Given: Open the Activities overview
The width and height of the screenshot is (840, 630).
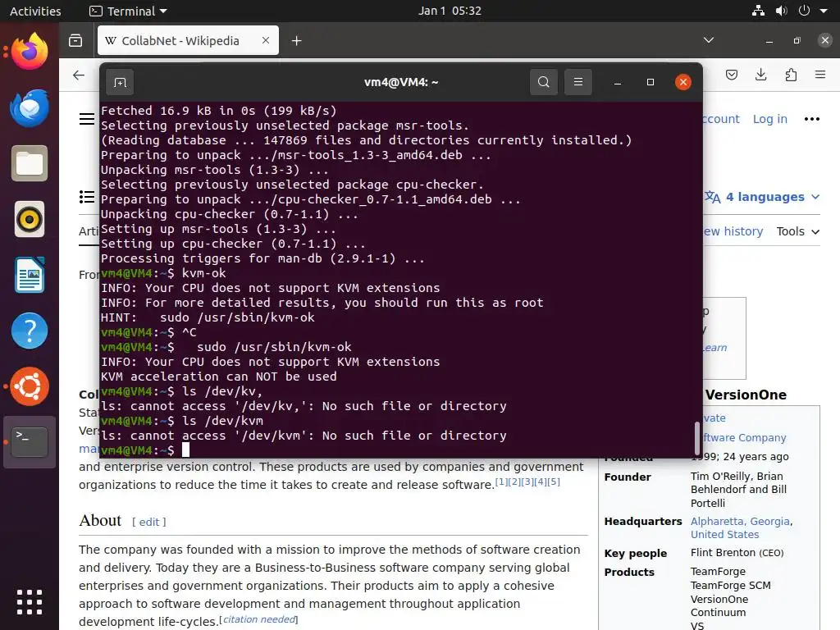Looking at the screenshot, I should [x=35, y=11].
